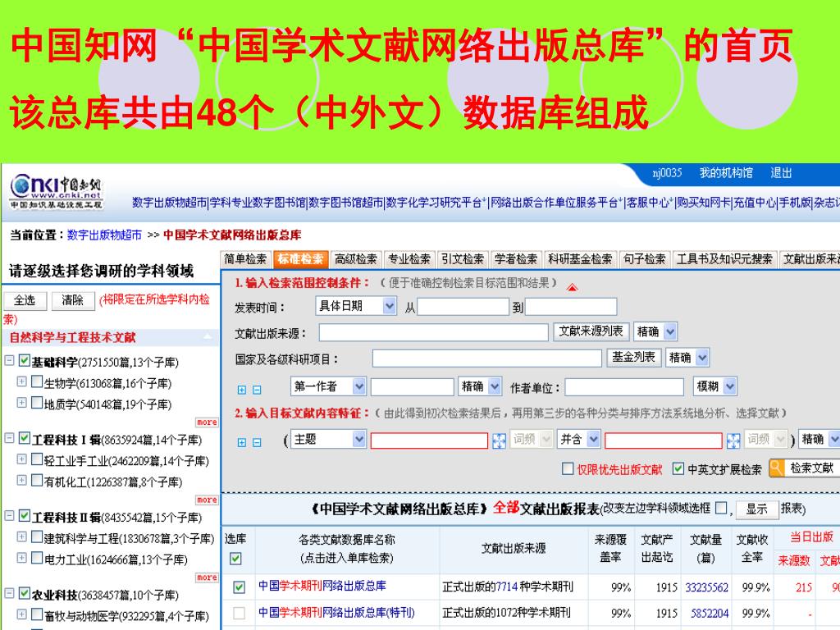Open the 具体日期 dropdown
Screen dimensions: 840x630
tap(356, 307)
